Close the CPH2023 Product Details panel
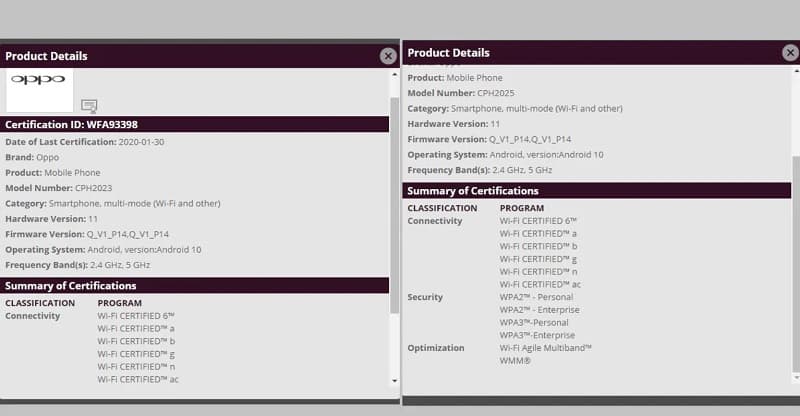The width and height of the screenshot is (800, 416). pyautogui.click(x=388, y=56)
